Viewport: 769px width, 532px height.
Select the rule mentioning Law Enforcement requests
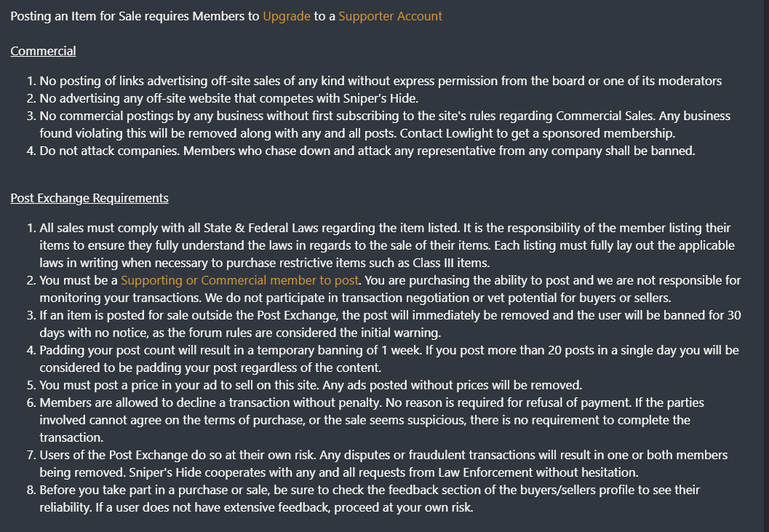(x=383, y=464)
